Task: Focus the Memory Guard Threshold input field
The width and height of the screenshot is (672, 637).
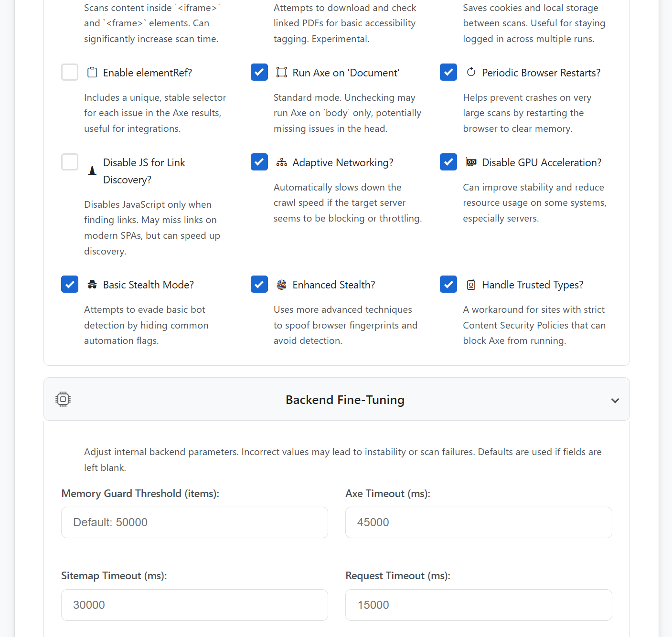Action: tap(194, 522)
